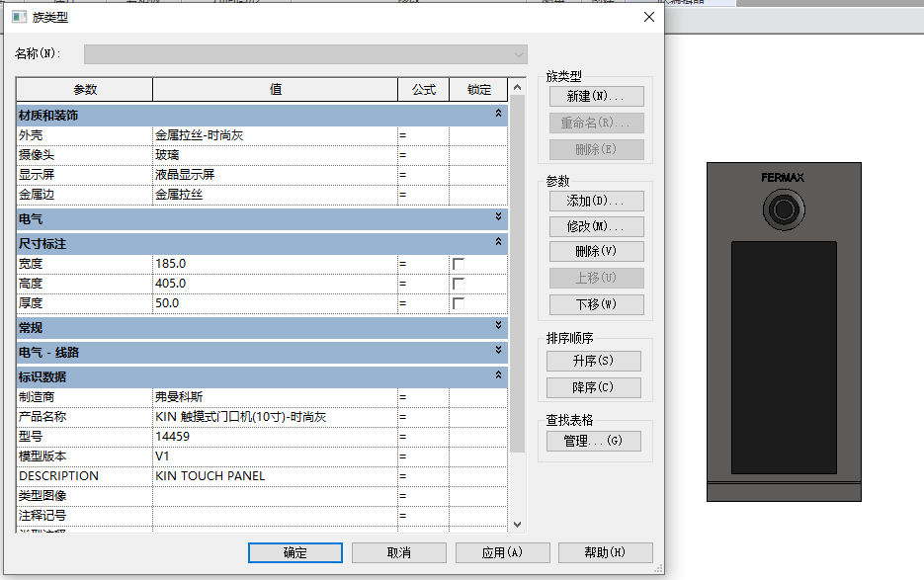Click the 值 column header
This screenshot has height=580, width=924.
275,90
